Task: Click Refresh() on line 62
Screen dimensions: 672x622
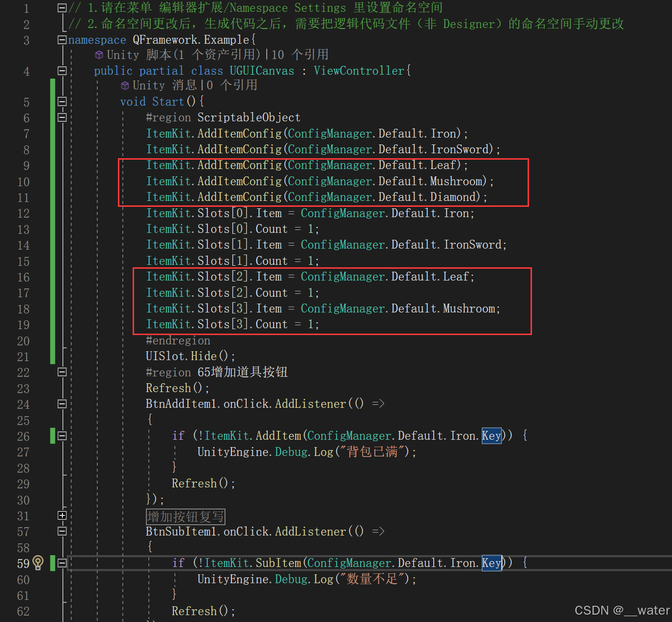Action: coord(203,611)
